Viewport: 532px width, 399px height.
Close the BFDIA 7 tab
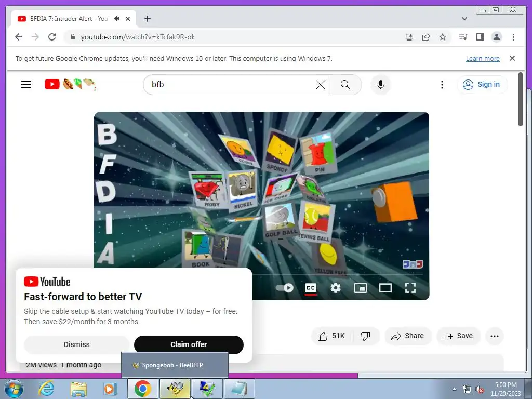(x=128, y=19)
